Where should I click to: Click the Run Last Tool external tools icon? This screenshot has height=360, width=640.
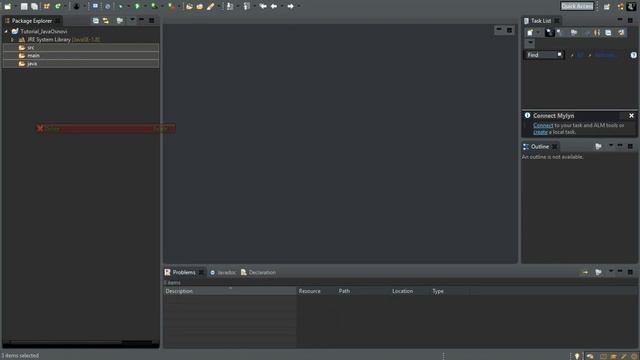click(x=172, y=6)
